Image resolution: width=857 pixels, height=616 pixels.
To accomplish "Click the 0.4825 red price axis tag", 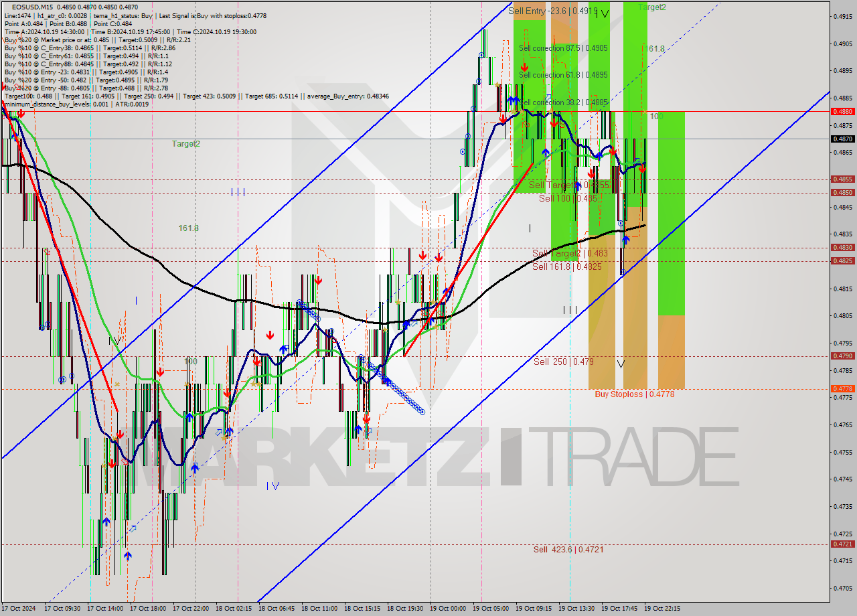I will tap(842, 261).
